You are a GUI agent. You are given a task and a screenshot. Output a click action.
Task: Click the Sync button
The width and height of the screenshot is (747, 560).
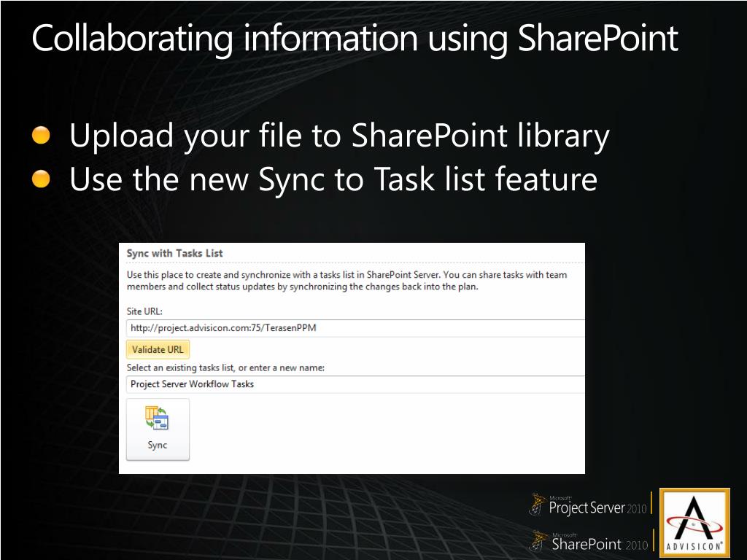(158, 429)
